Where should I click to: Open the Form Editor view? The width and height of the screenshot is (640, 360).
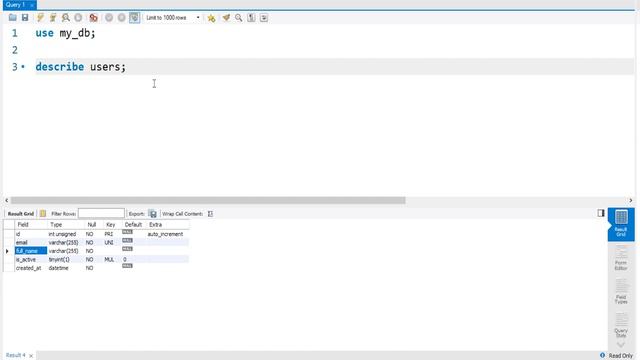click(621, 258)
